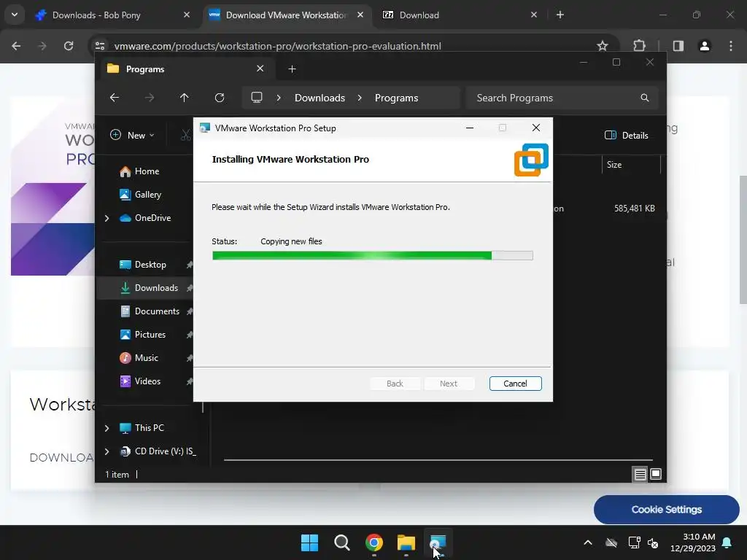Cancel the VMware Workstation Pro setup

click(x=515, y=384)
